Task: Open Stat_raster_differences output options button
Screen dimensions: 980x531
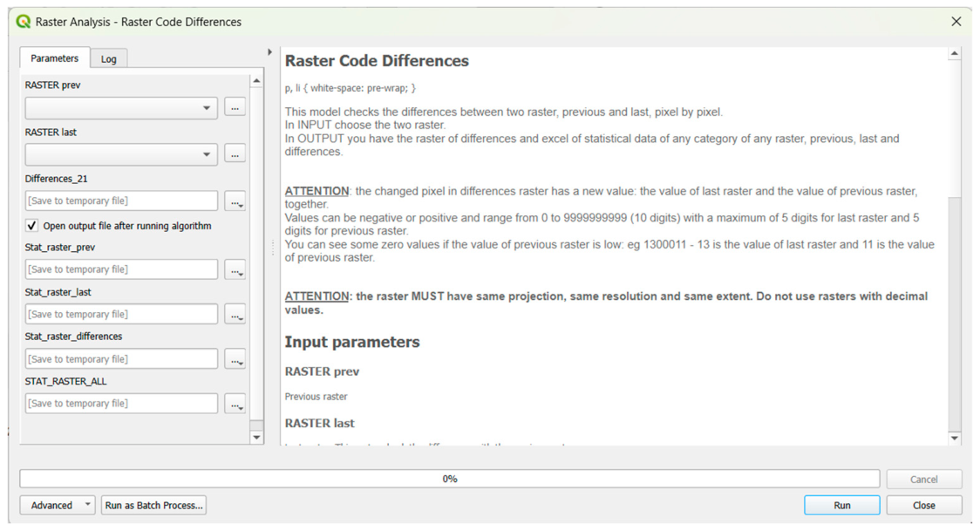Action: pos(235,359)
